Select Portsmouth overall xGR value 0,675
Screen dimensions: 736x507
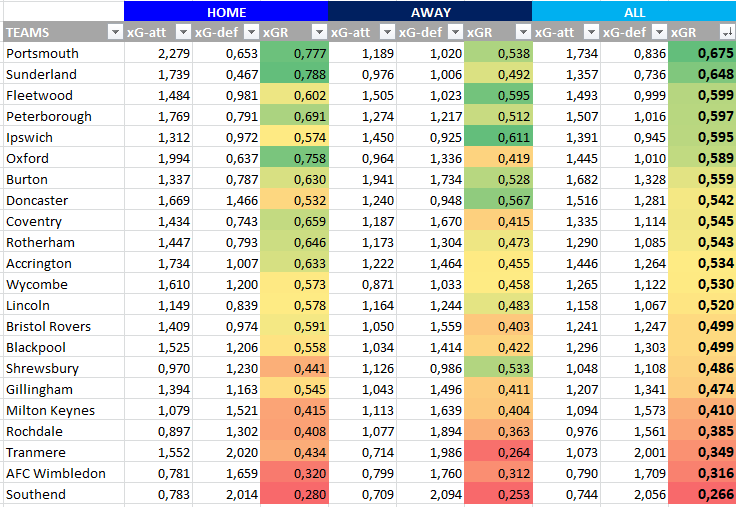[x=702, y=53]
